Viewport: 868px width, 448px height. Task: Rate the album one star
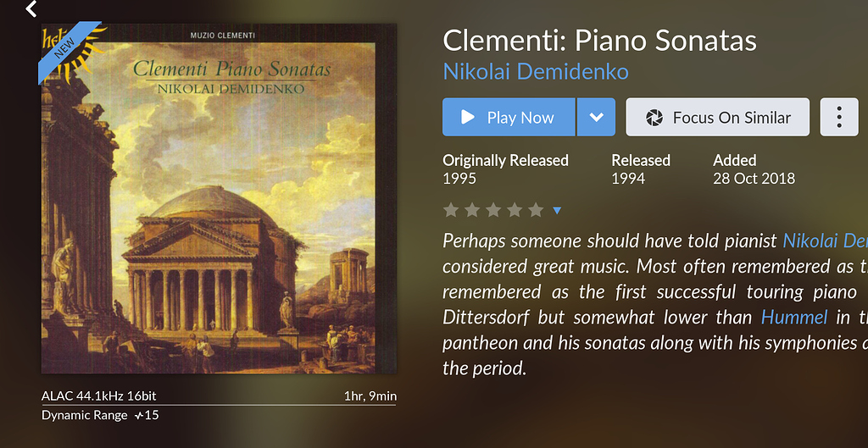(x=451, y=210)
